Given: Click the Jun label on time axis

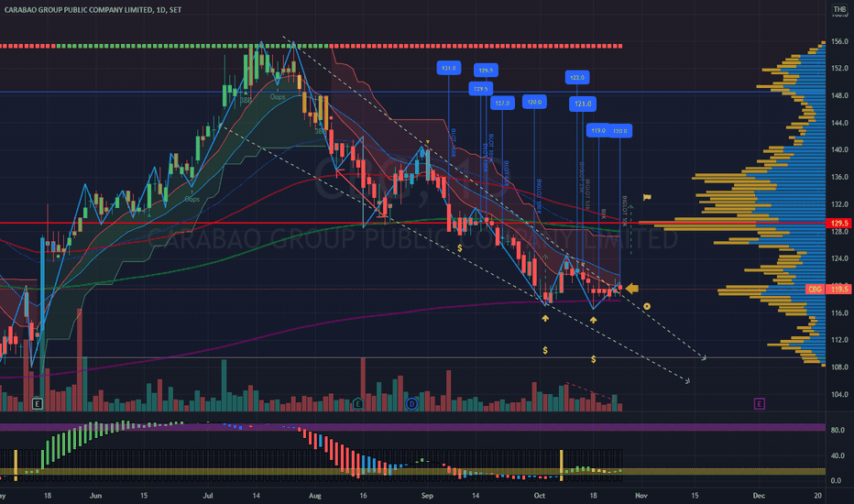Looking at the screenshot, I should [x=95, y=495].
